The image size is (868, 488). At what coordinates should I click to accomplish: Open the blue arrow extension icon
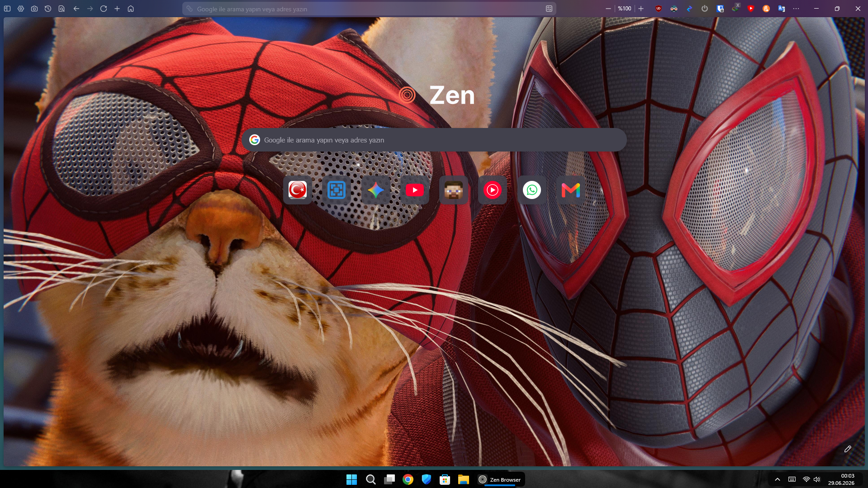pyautogui.click(x=689, y=9)
